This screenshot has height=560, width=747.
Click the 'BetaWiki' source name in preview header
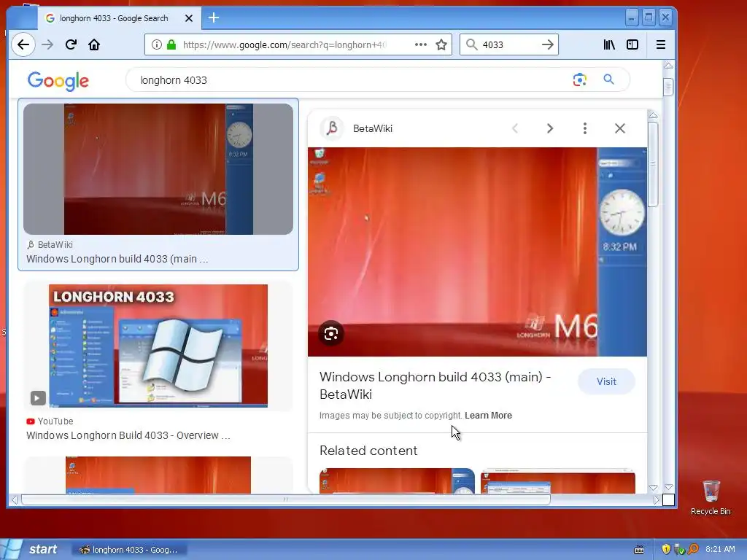tap(373, 128)
